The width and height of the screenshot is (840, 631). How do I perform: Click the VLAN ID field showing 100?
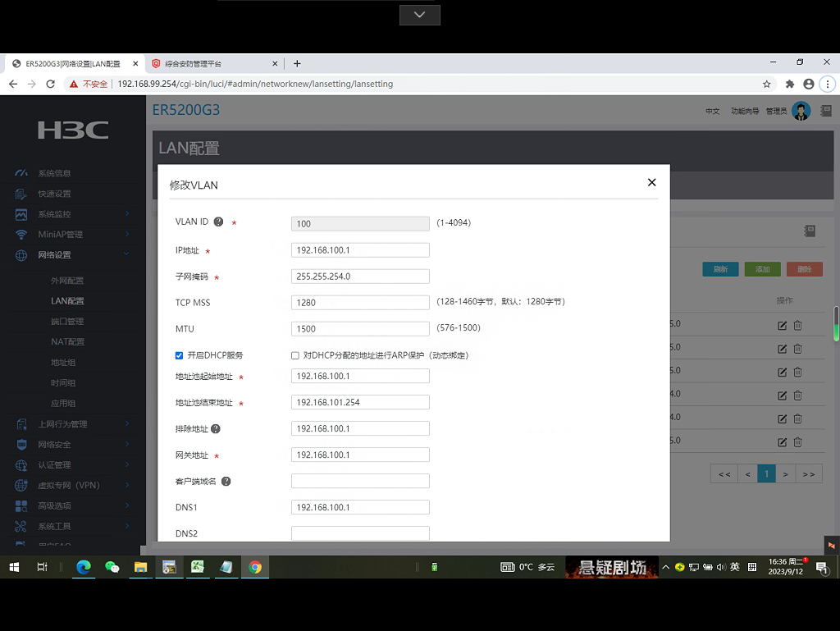[x=360, y=224]
